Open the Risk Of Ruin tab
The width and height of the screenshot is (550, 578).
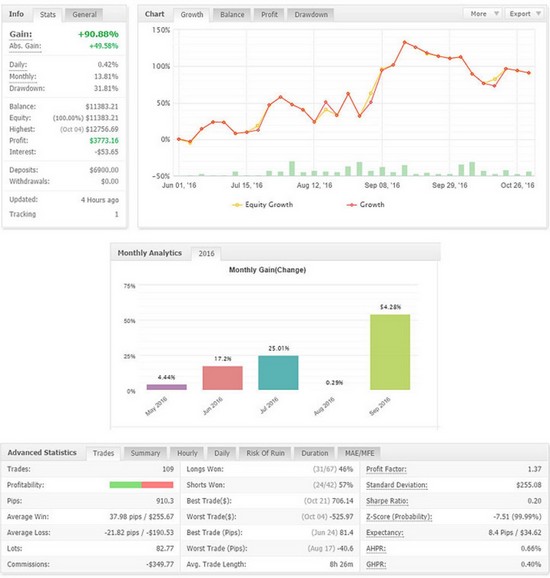coord(265,453)
